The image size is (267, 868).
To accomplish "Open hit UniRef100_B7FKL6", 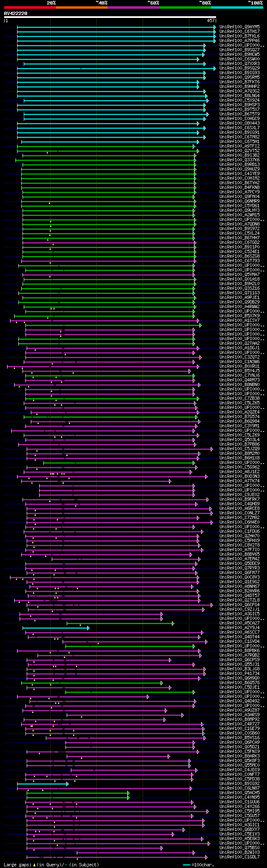I will [x=239, y=36].
